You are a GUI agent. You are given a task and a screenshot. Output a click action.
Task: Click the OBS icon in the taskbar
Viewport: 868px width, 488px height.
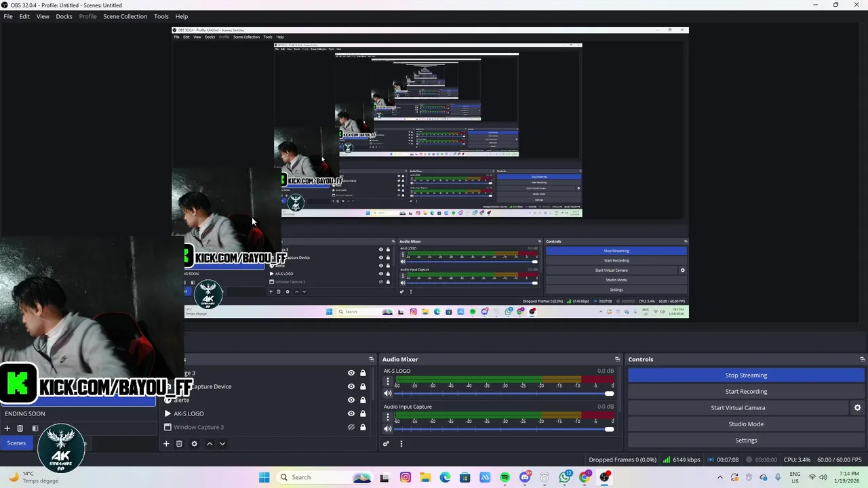[604, 477]
